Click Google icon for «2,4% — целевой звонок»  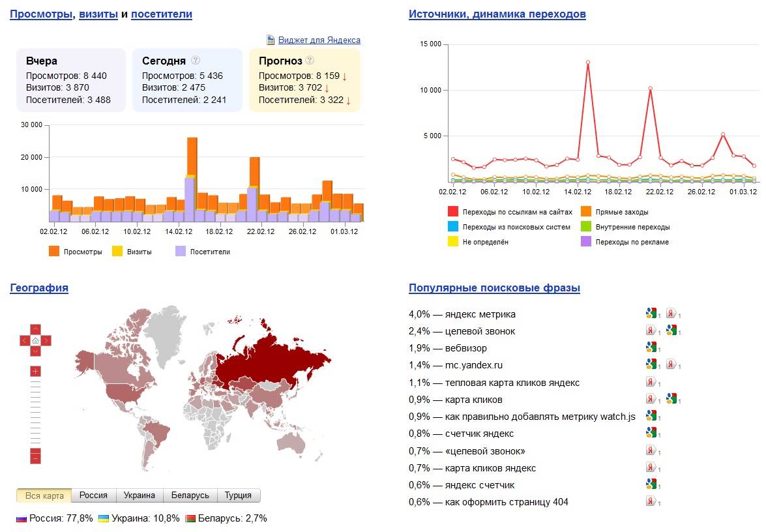click(671, 331)
